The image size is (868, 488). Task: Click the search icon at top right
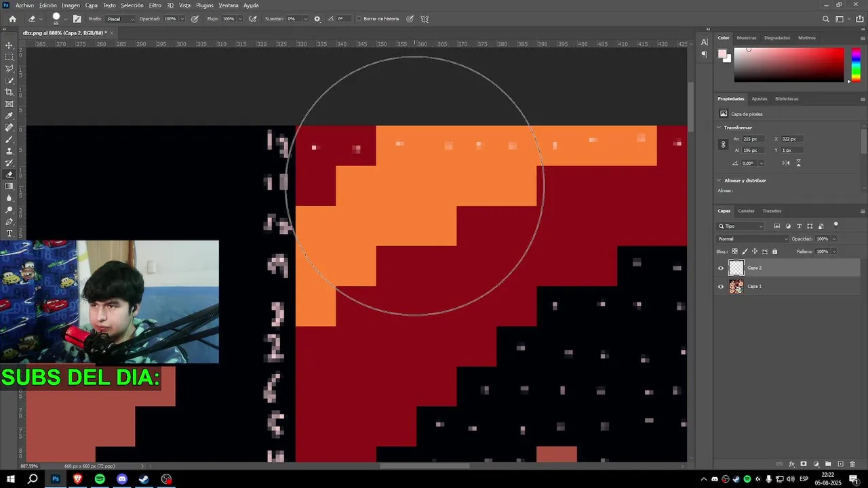[x=825, y=19]
